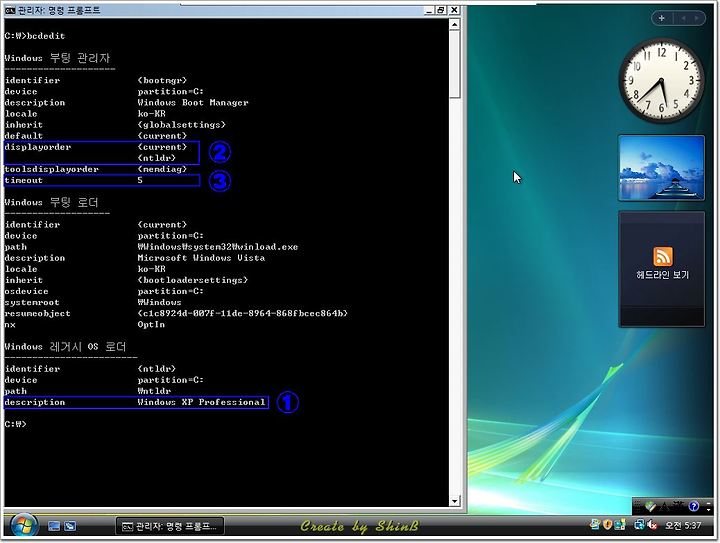
Task: Click the language bar Hanja conversion icon
Action: (679, 506)
